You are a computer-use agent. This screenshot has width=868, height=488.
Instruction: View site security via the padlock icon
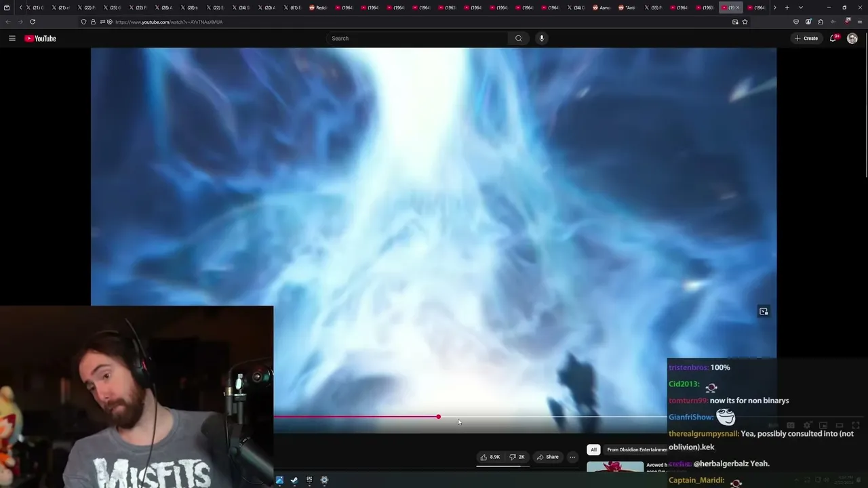point(94,22)
